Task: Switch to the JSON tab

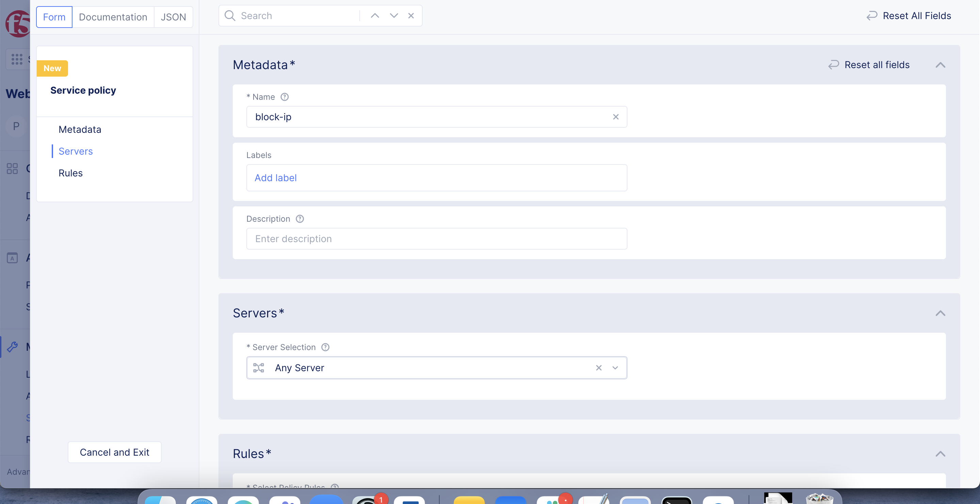Action: 173,17
